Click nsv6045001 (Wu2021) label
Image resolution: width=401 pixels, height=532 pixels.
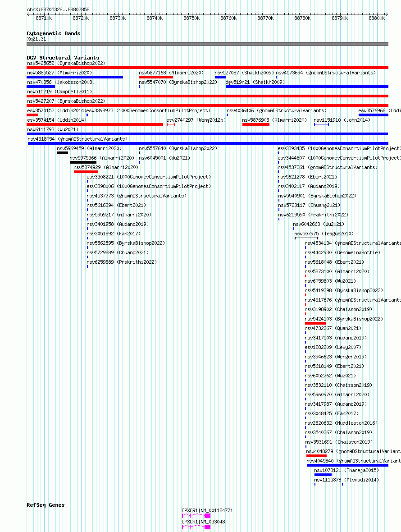click(x=164, y=158)
